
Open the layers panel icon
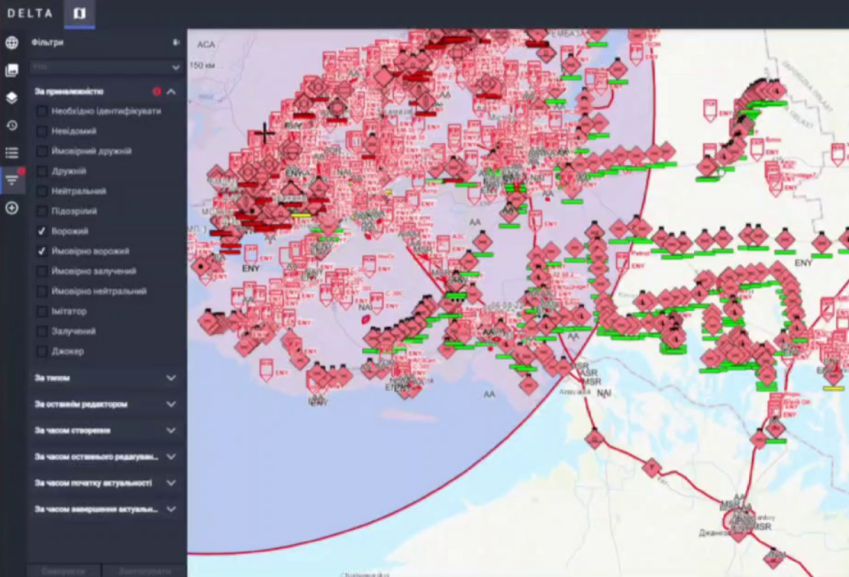point(12,98)
